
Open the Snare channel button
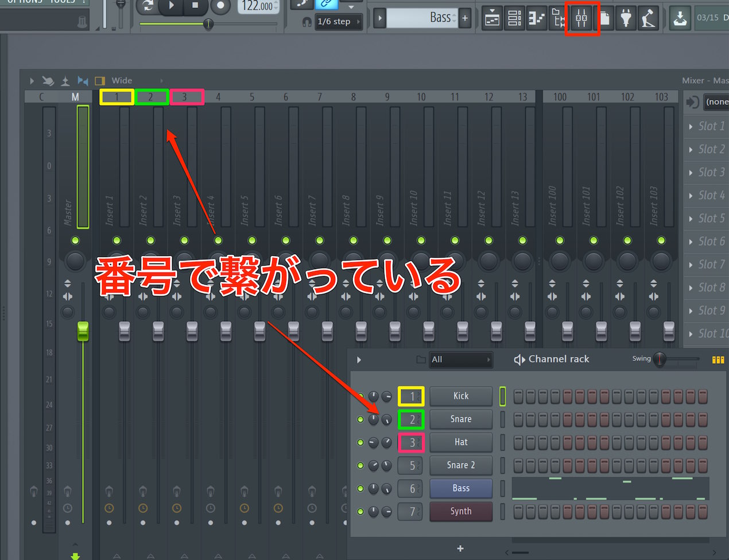[461, 419]
